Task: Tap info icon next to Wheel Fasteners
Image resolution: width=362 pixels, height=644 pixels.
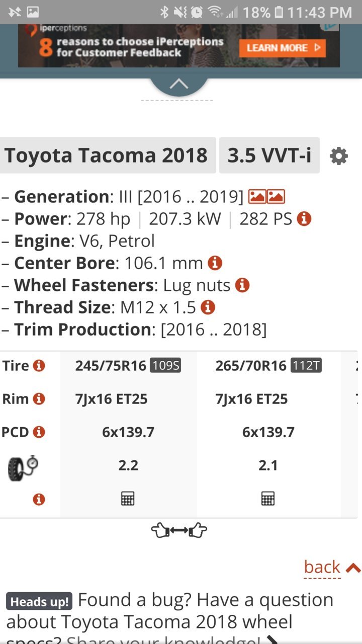Action: point(242,285)
